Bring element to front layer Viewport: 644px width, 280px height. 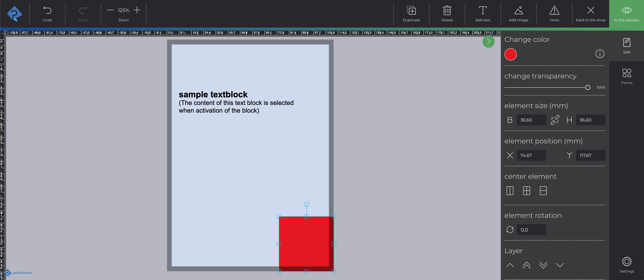[x=526, y=265]
